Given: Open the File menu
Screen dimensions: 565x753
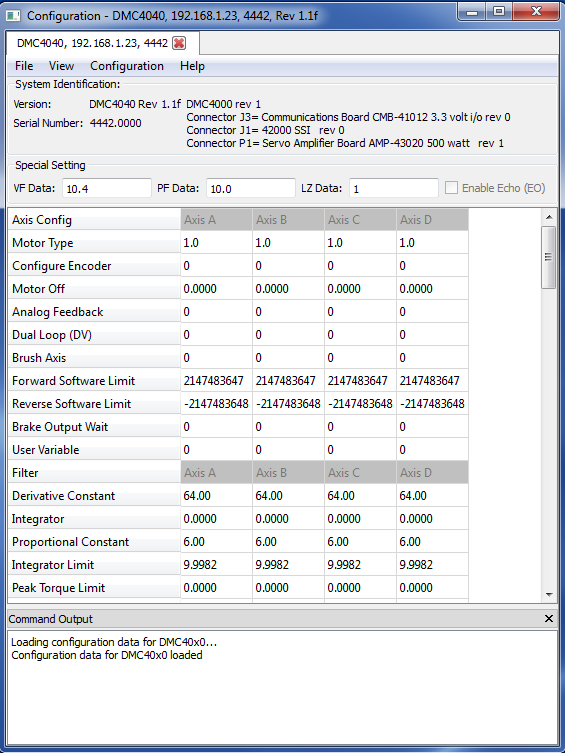Looking at the screenshot, I should point(24,66).
